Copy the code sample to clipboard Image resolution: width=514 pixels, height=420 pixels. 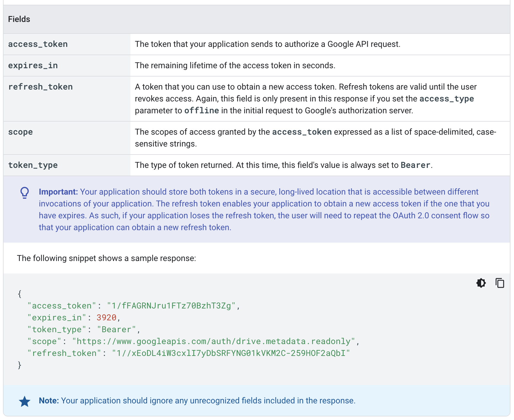[x=500, y=283]
